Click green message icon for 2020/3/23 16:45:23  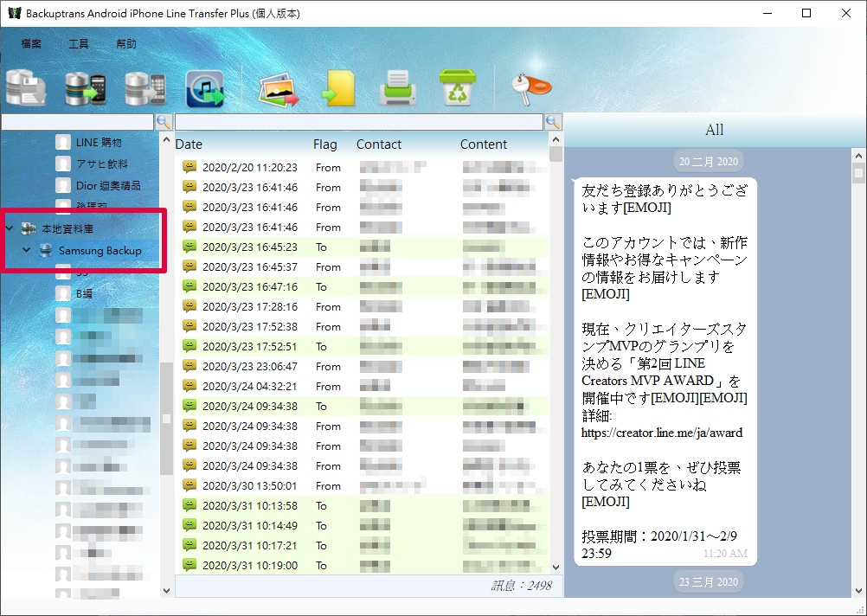pyautogui.click(x=189, y=247)
